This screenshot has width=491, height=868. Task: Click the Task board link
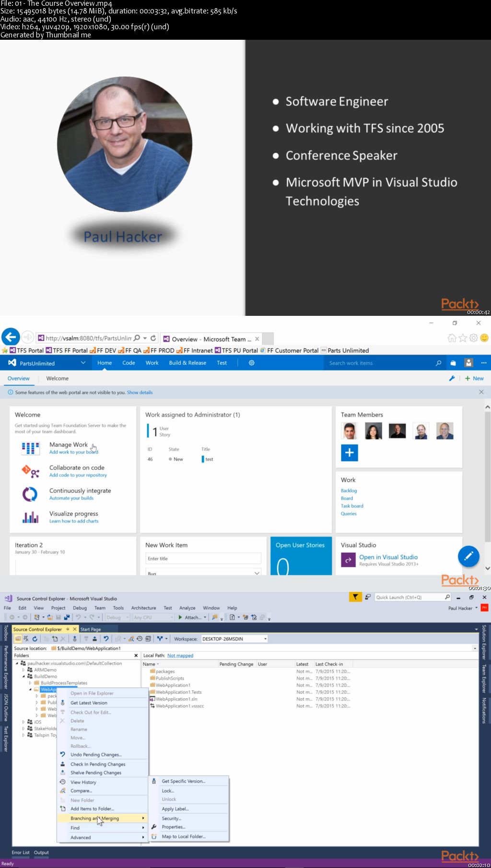pos(352,506)
